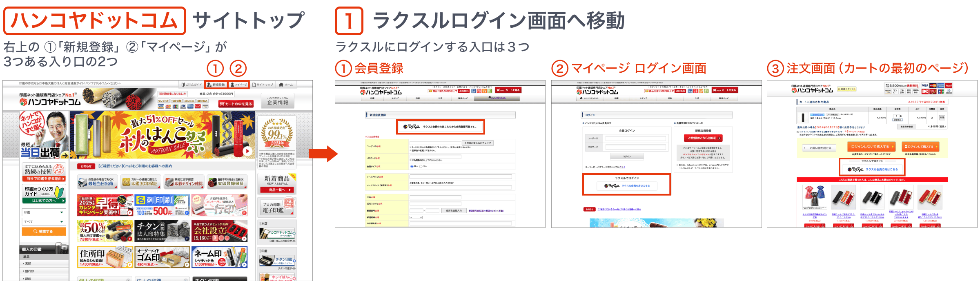Open 一行印 banner
The height and width of the screenshot is (286, 980).
click(220, 206)
